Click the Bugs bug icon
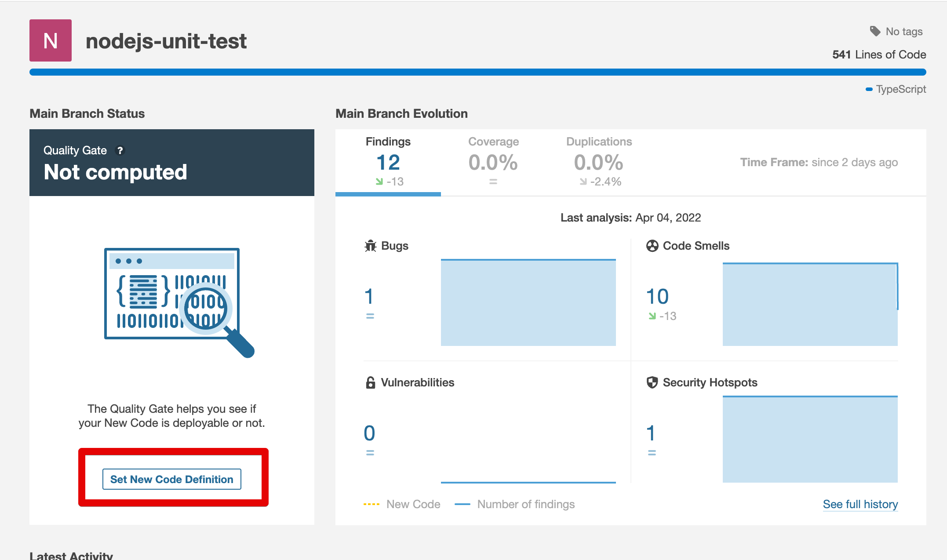Viewport: 947px width, 560px height. click(x=371, y=246)
